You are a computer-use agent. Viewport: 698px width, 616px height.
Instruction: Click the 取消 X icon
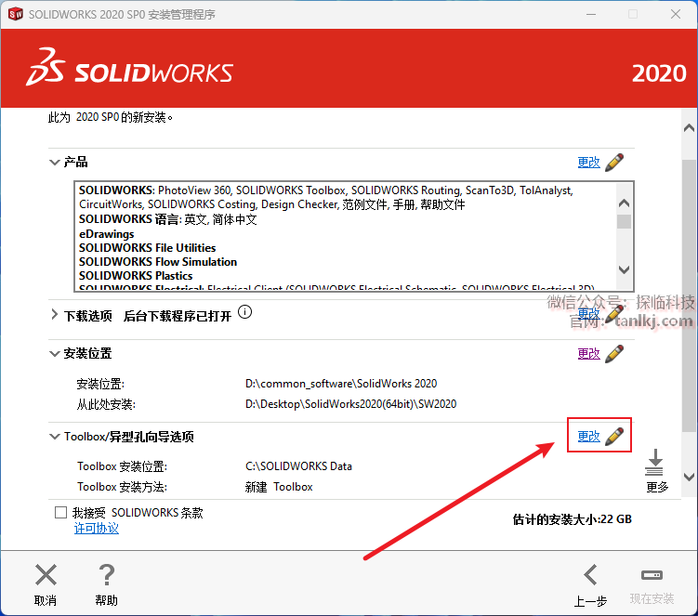(46, 574)
